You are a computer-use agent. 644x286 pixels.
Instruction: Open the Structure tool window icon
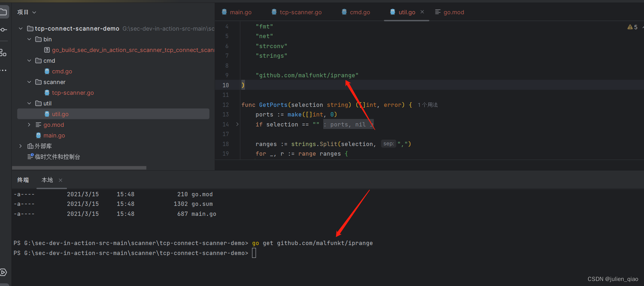tap(3, 53)
